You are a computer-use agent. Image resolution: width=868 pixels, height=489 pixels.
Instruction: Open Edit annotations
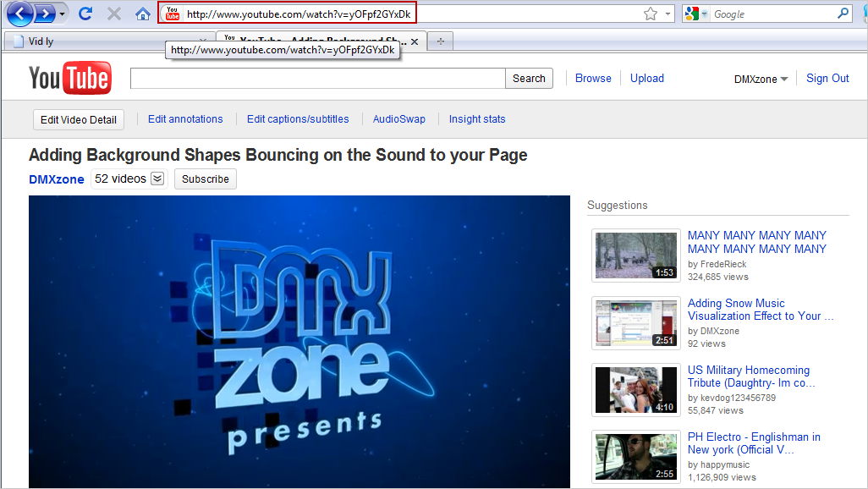(185, 119)
